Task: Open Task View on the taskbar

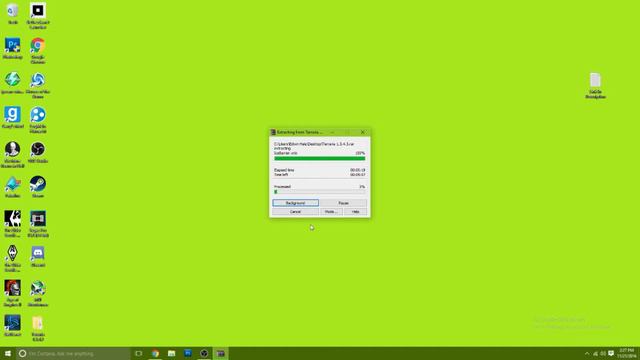Action: pos(139,353)
